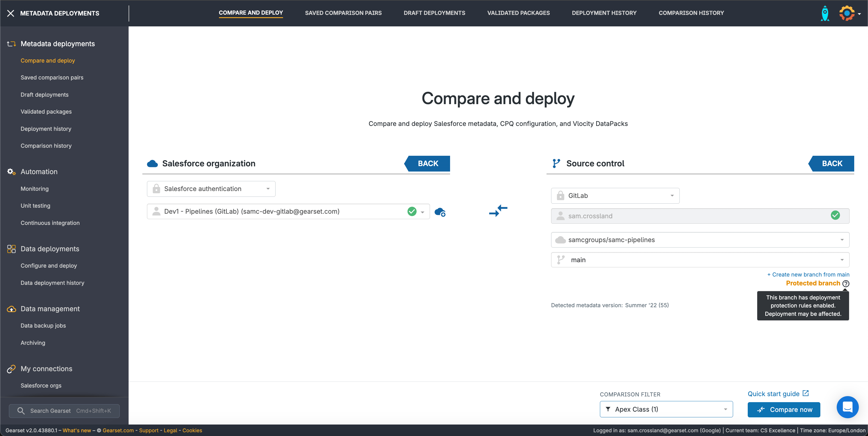Click the My connections link icon

tap(11, 369)
